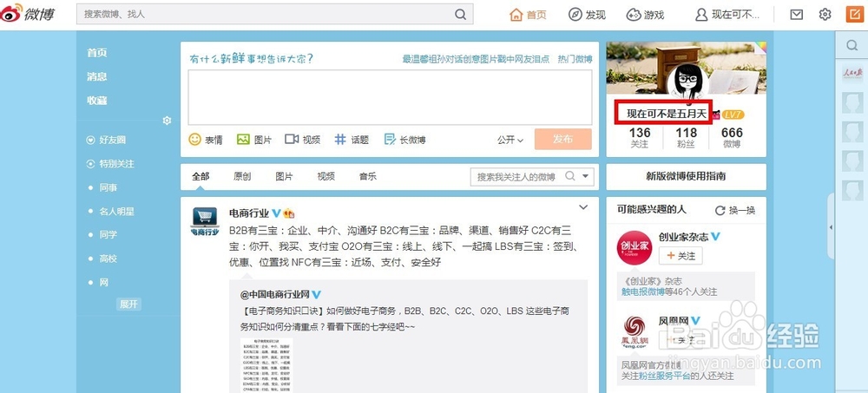Open 新版微博使用指南 guide
This screenshot has height=393, width=868.
pos(686,177)
